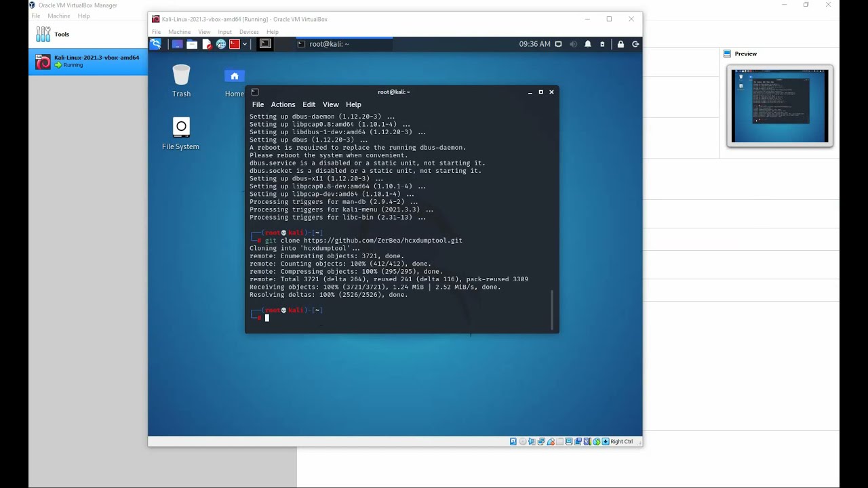
Task: Click the terminal title bar menu icon
Action: point(255,92)
